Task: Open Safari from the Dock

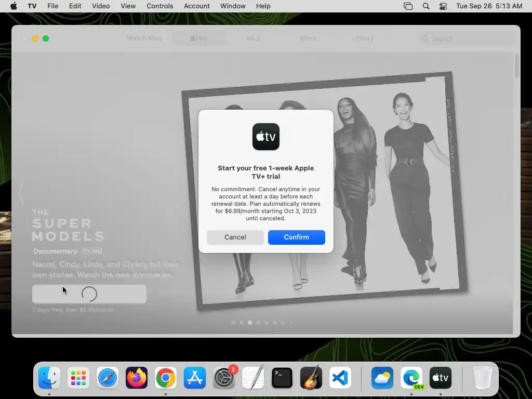Action: click(x=108, y=378)
